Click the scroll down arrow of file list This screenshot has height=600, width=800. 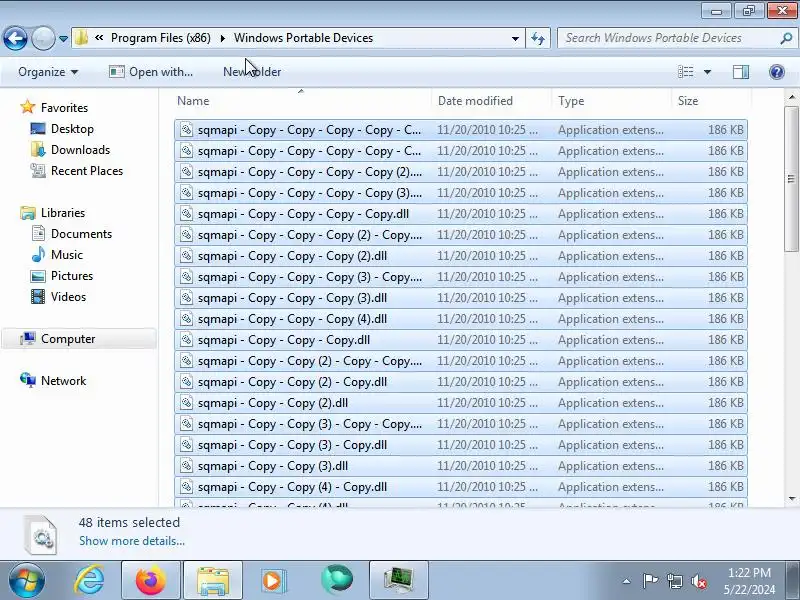click(x=791, y=498)
